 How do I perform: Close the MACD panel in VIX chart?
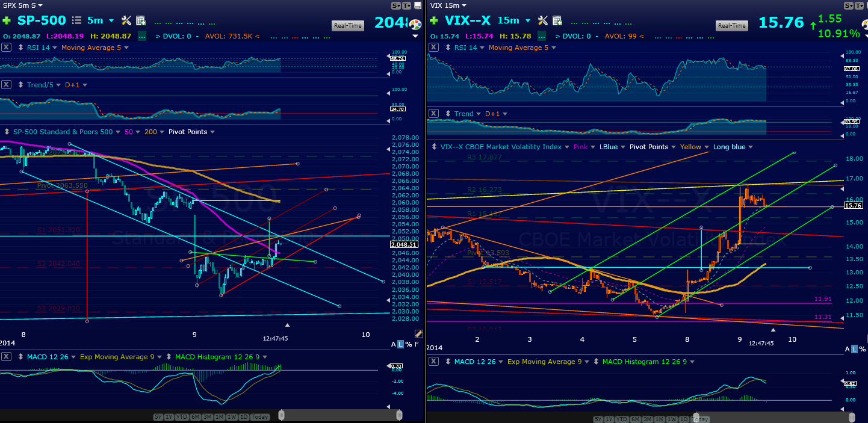(433, 362)
